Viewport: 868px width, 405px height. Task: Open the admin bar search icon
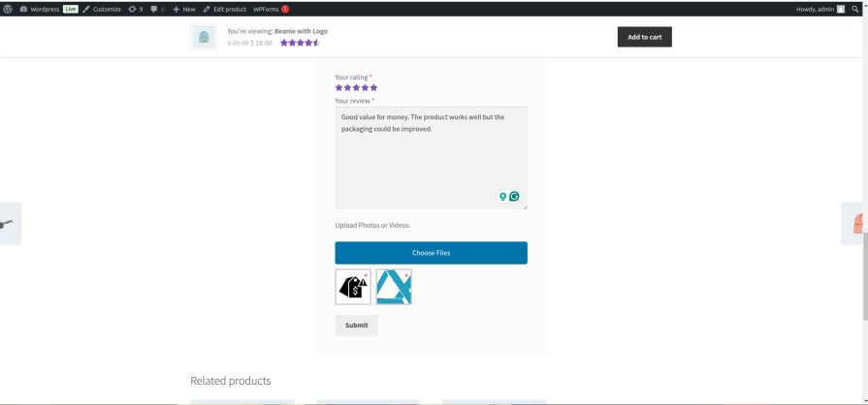(855, 9)
